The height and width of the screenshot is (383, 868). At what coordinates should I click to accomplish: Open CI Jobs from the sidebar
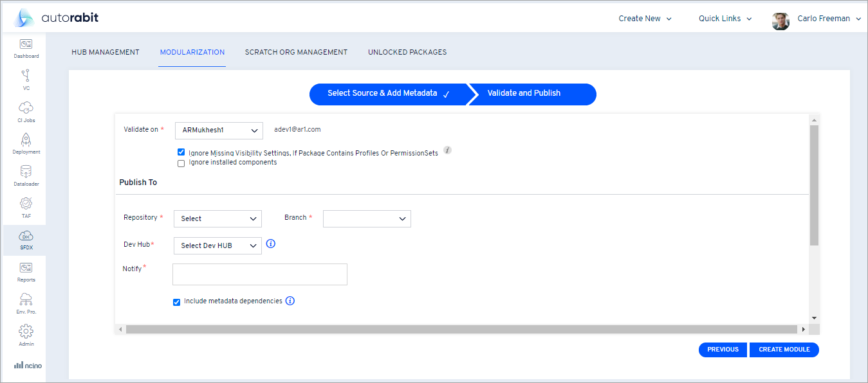tap(26, 111)
